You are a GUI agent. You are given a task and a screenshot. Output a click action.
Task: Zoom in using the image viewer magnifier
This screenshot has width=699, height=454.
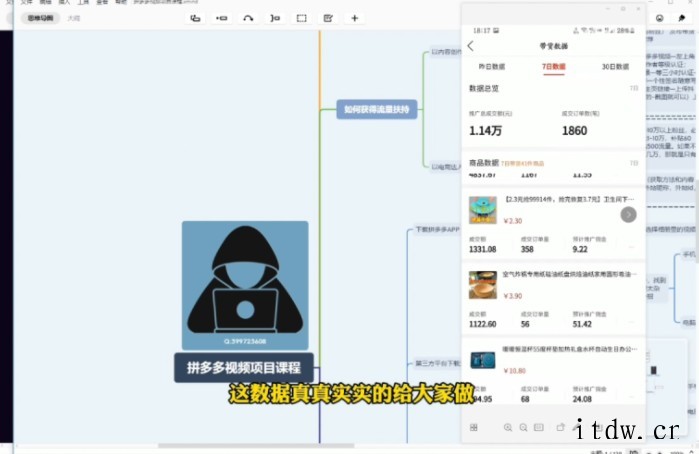pyautogui.click(x=508, y=427)
